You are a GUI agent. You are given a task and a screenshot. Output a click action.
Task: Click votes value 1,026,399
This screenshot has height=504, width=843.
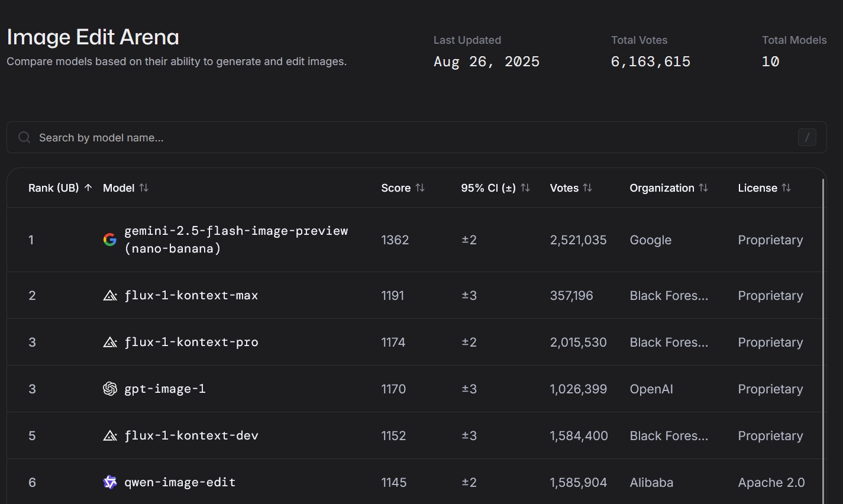[578, 389]
